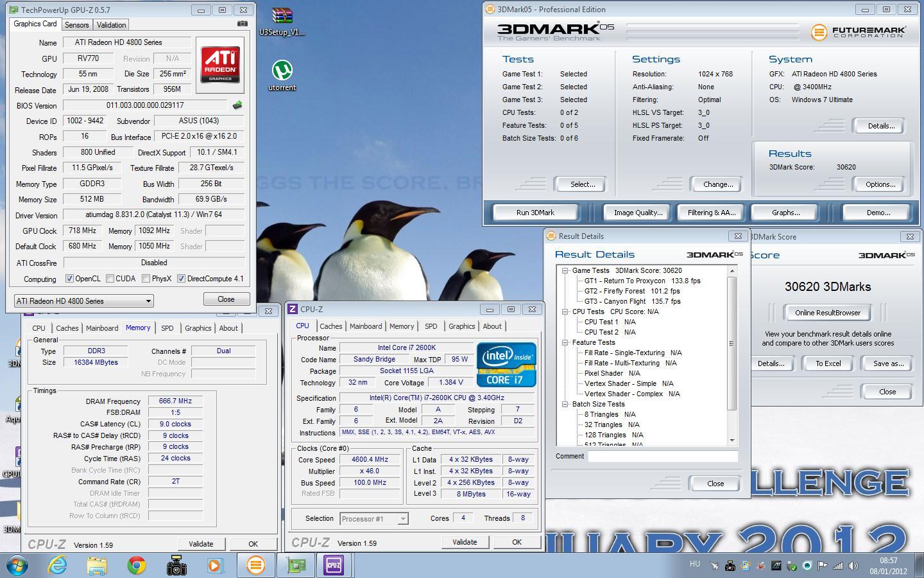Click the To Excel button

coord(828,363)
